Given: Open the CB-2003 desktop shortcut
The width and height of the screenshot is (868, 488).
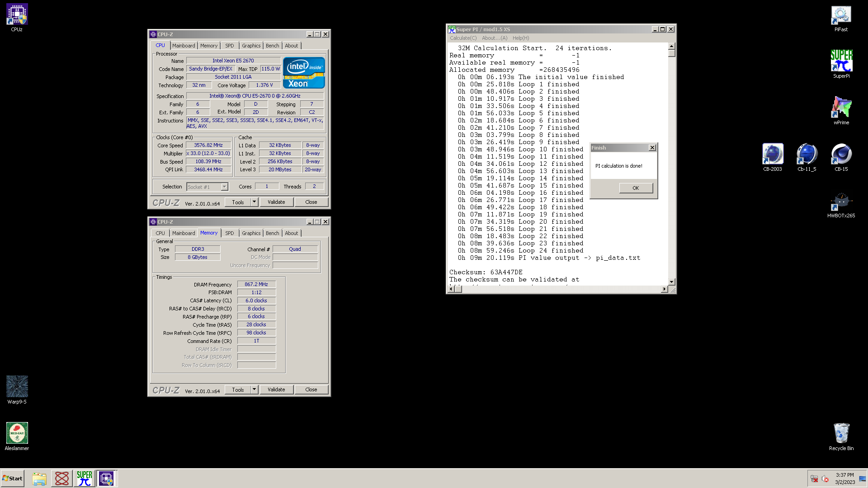Looking at the screenshot, I should (772, 157).
